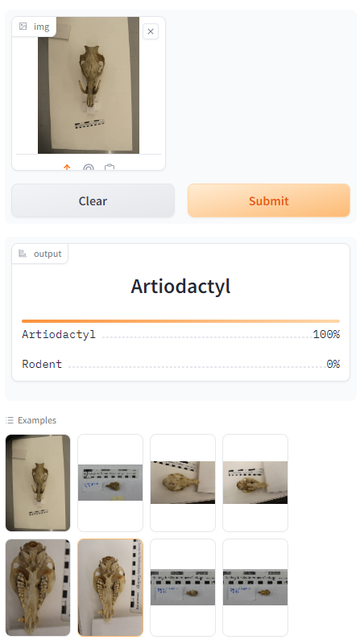The height and width of the screenshot is (644, 360).
Task: Load the last example thumbnail in the bottom row
Action: pyautogui.click(x=255, y=588)
